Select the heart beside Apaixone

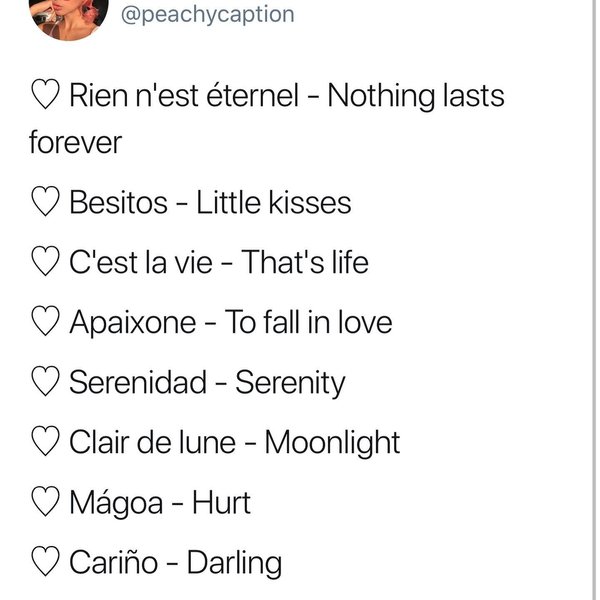point(45,323)
